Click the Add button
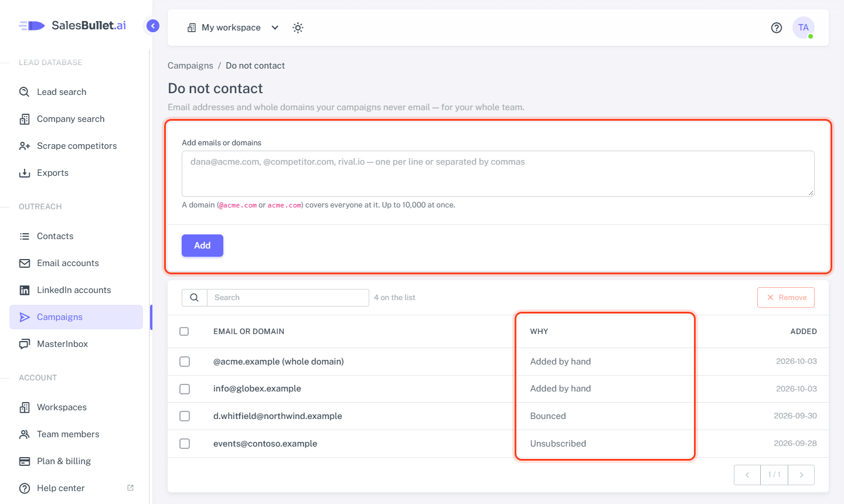This screenshot has height=504, width=844. pos(202,246)
